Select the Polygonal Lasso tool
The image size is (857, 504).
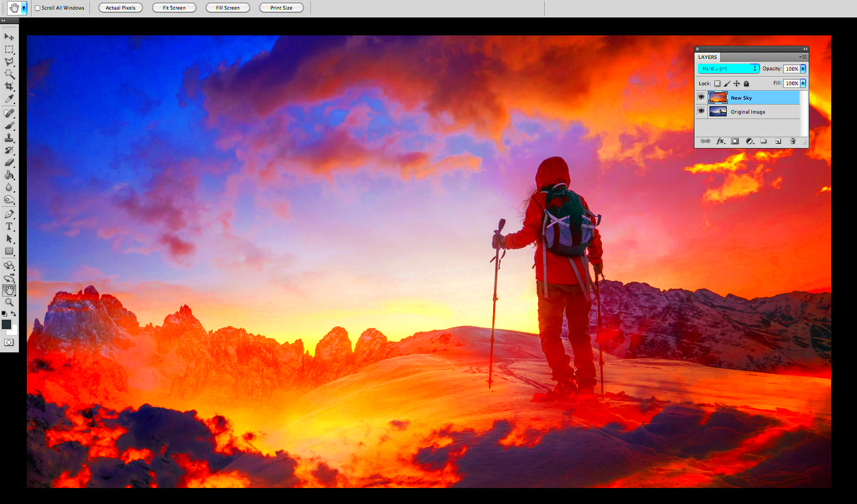coord(9,62)
